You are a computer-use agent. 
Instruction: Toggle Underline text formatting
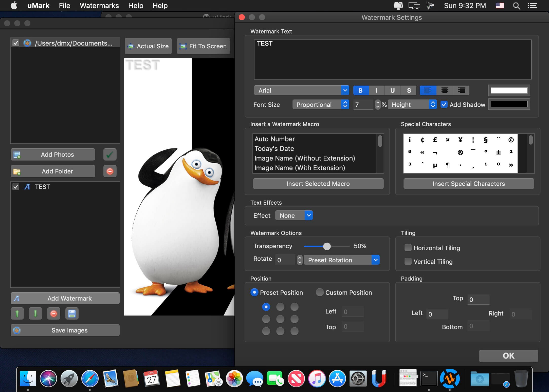392,90
